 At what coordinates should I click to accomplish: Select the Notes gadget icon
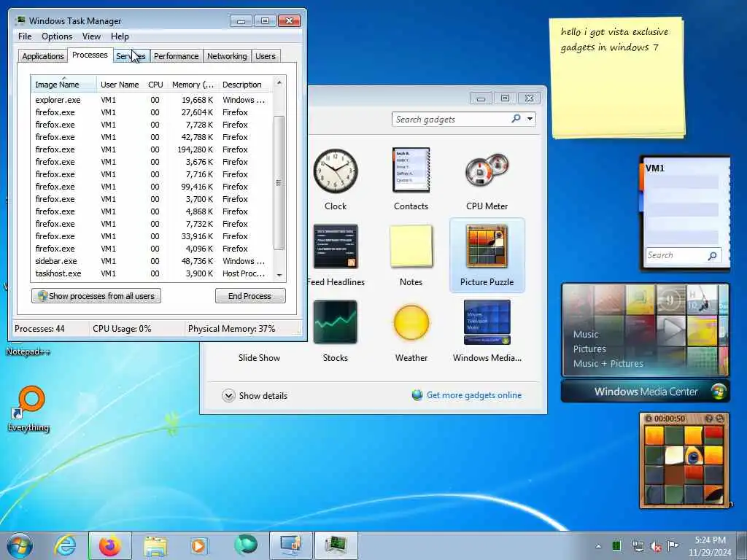point(411,246)
